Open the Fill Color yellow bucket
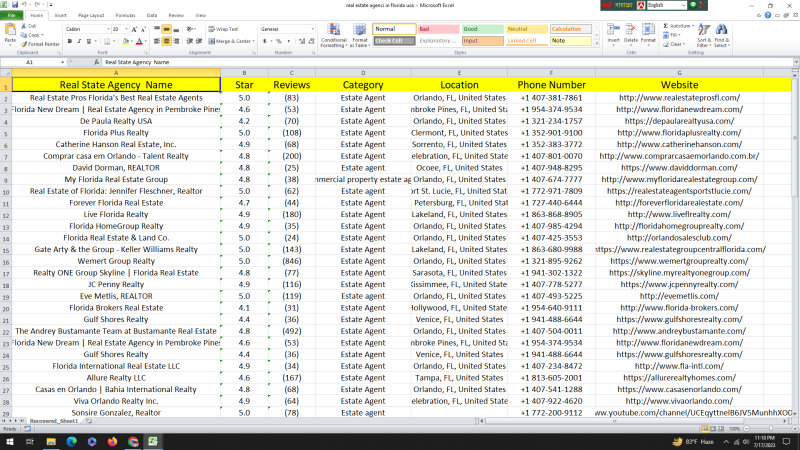The width and height of the screenshot is (800, 450). [126, 41]
